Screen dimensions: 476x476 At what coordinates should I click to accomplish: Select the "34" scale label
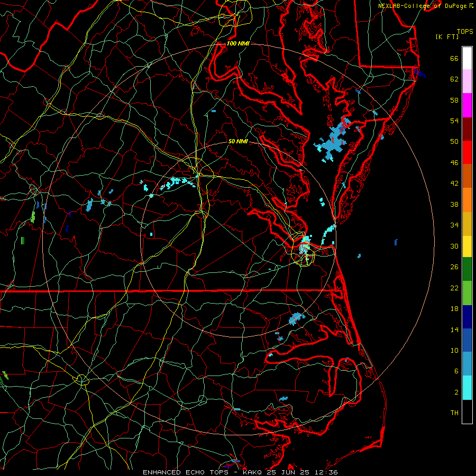pyautogui.click(x=454, y=225)
